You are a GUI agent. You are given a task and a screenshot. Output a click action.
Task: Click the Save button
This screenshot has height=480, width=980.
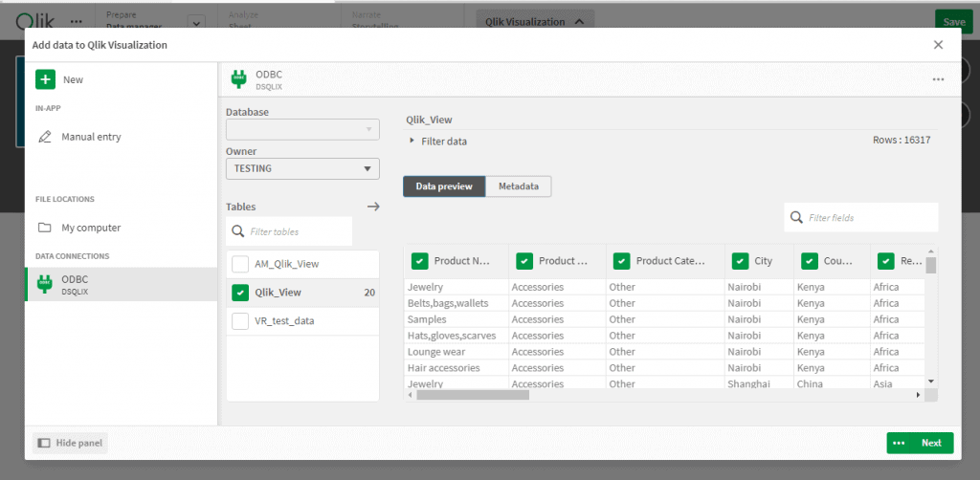(x=954, y=22)
